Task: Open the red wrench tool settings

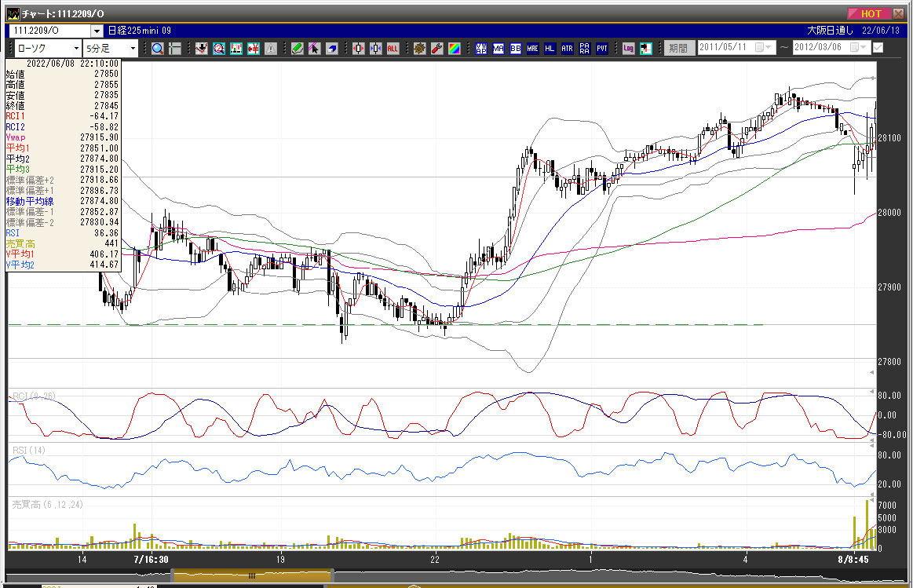Action: (436, 49)
